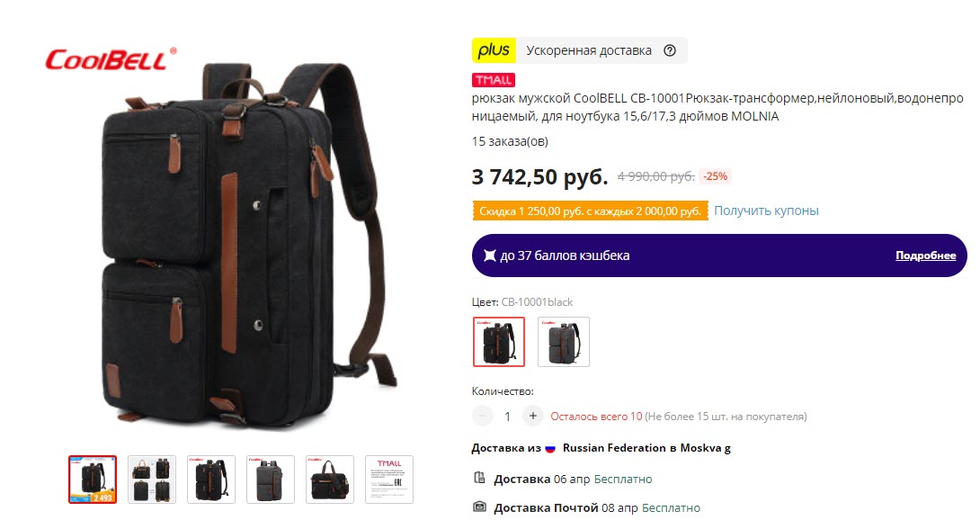Select the gray backpack color option
This screenshot has width=980, height=529.
(564, 341)
